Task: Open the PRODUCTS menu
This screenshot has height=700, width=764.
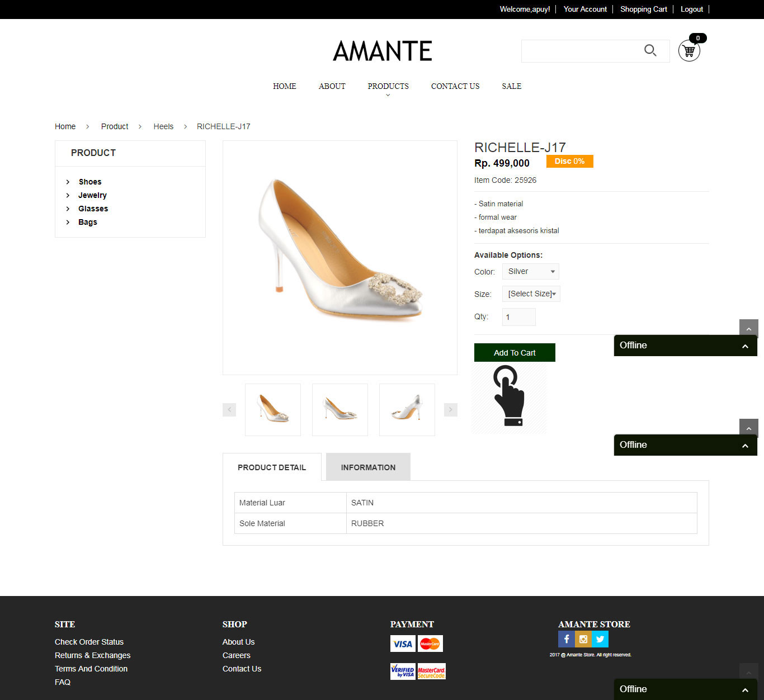Action: [388, 86]
